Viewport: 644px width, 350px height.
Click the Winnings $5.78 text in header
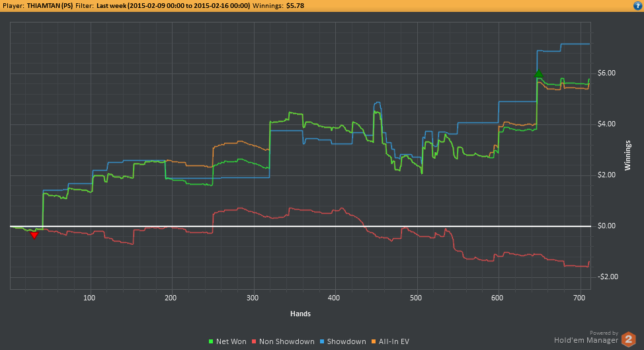pyautogui.click(x=278, y=6)
